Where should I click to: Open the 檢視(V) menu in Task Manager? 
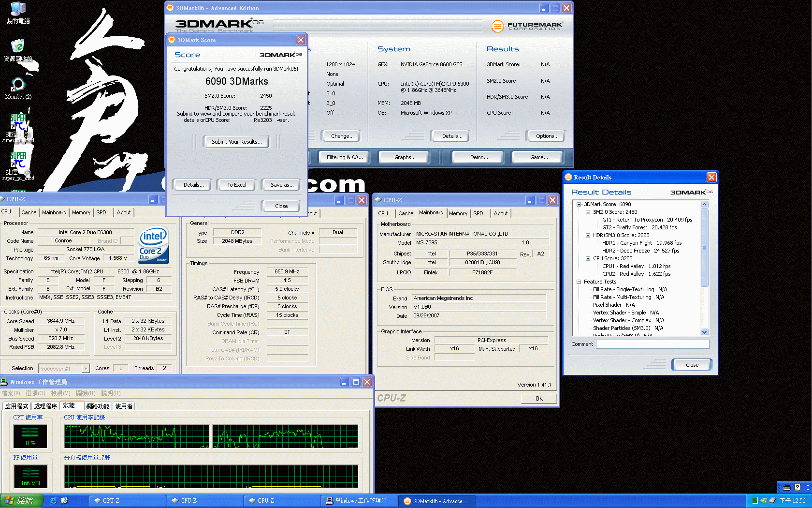pos(60,393)
